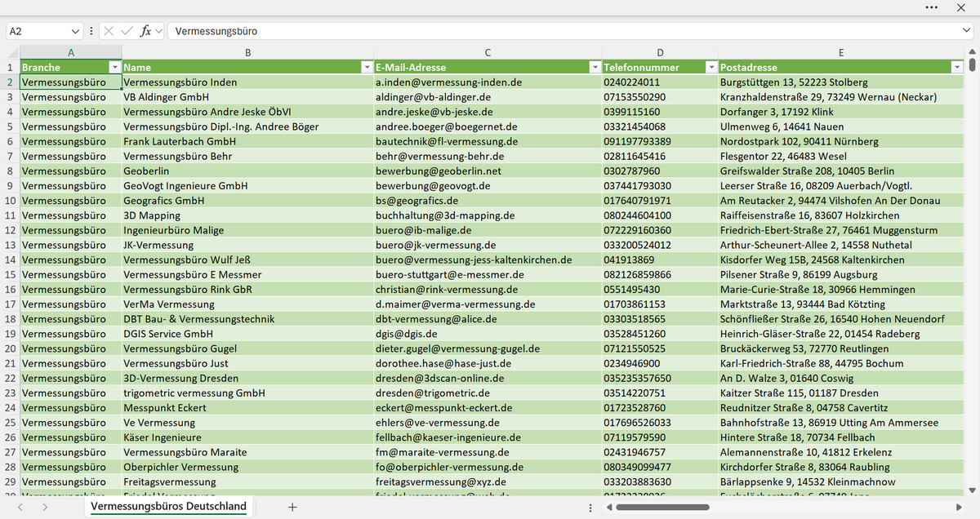Image resolution: width=980 pixels, height=519 pixels.
Task: Go to previous sheet arrow
Action: click(21, 507)
